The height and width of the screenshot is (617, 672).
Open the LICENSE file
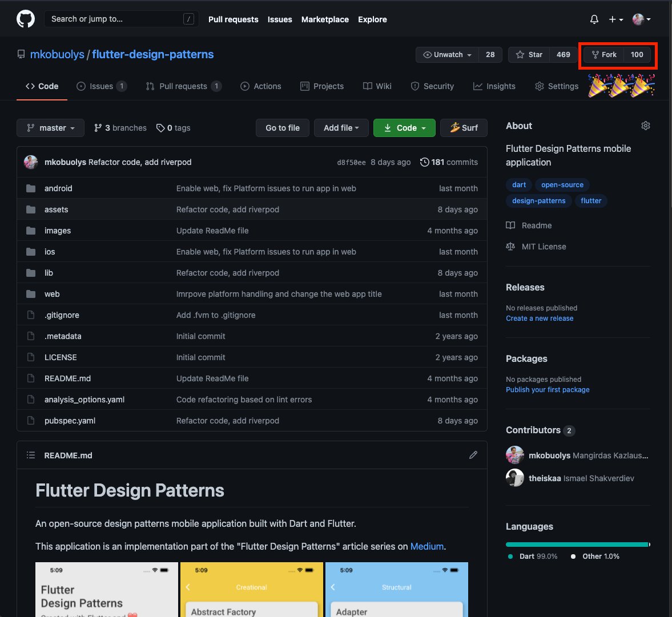[x=61, y=357]
